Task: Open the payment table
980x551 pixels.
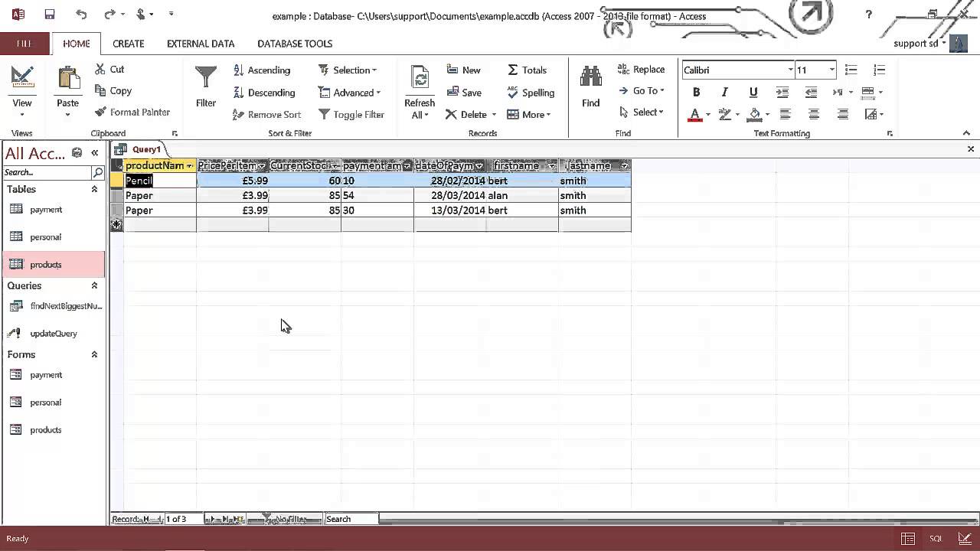Action: pos(46,210)
